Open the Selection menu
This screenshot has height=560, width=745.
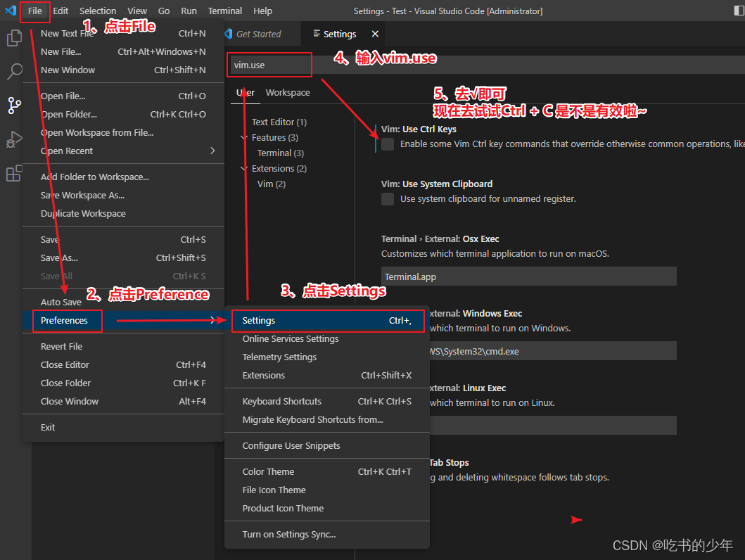[97, 11]
